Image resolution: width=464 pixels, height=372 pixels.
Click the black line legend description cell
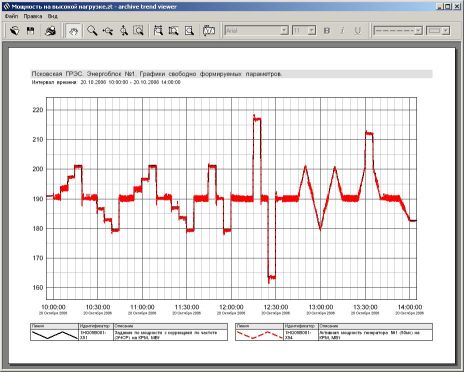point(171,335)
